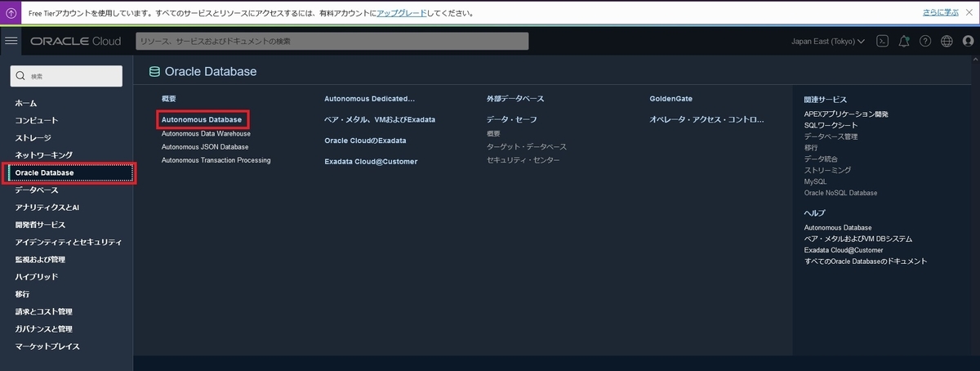Screen dimensions: 980x371
Task: Select アナリティクスとAI in the sidebar
Action: coord(47,208)
